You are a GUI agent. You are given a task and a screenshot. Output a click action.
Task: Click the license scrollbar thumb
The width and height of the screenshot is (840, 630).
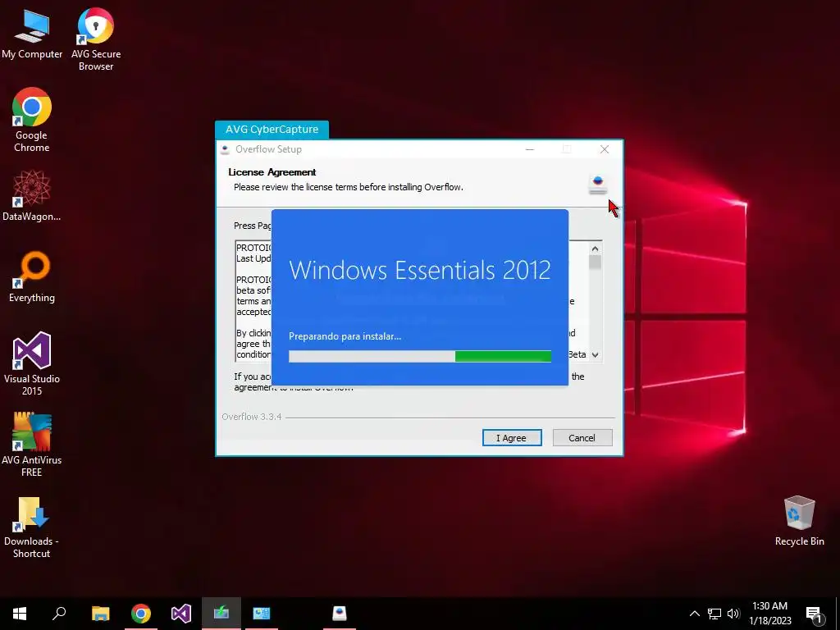(595, 262)
